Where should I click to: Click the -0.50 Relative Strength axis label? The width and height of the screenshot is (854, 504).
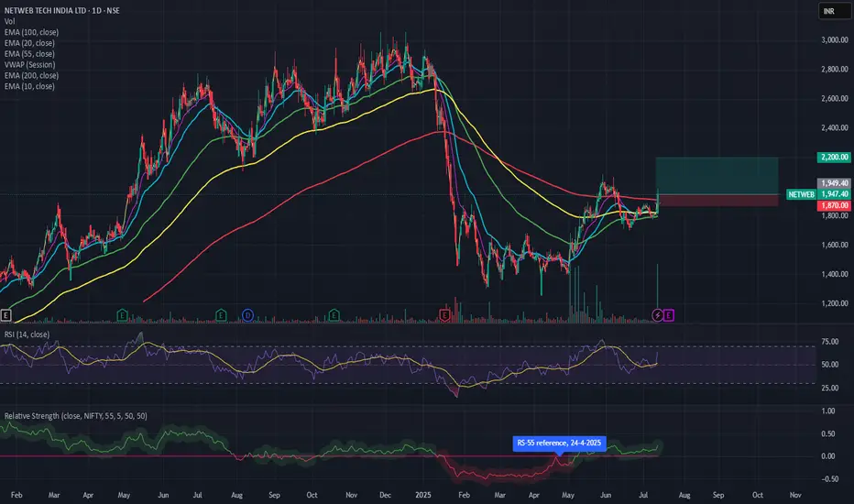click(x=829, y=479)
